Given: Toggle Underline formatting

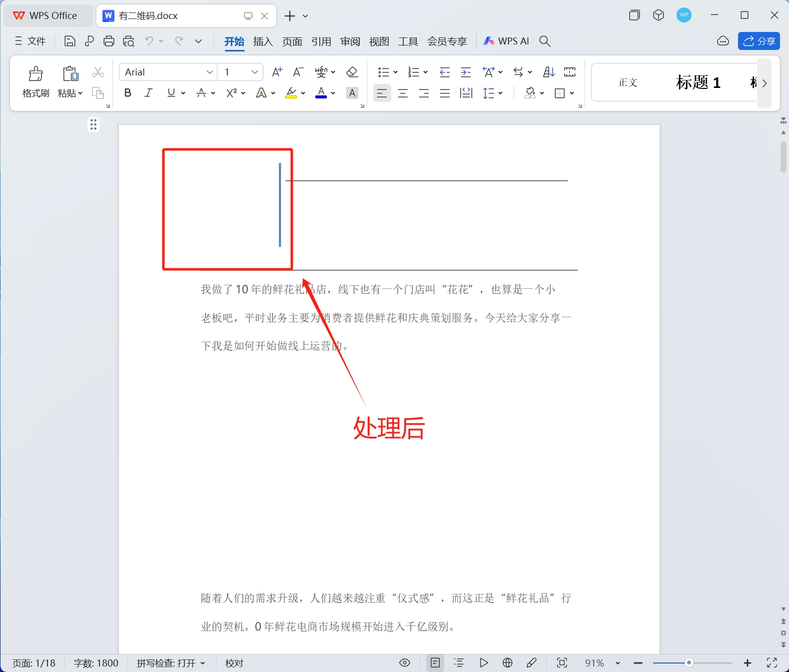Looking at the screenshot, I should coord(171,93).
